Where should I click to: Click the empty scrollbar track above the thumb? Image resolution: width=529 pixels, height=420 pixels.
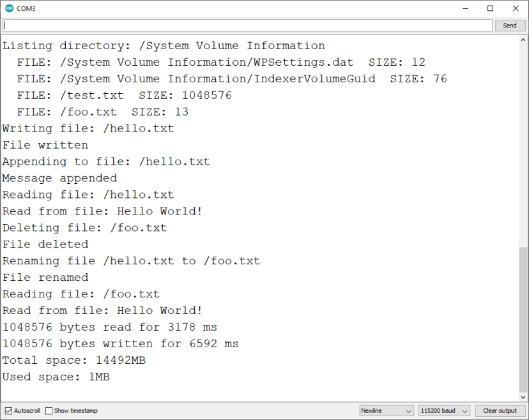[x=524, y=140]
